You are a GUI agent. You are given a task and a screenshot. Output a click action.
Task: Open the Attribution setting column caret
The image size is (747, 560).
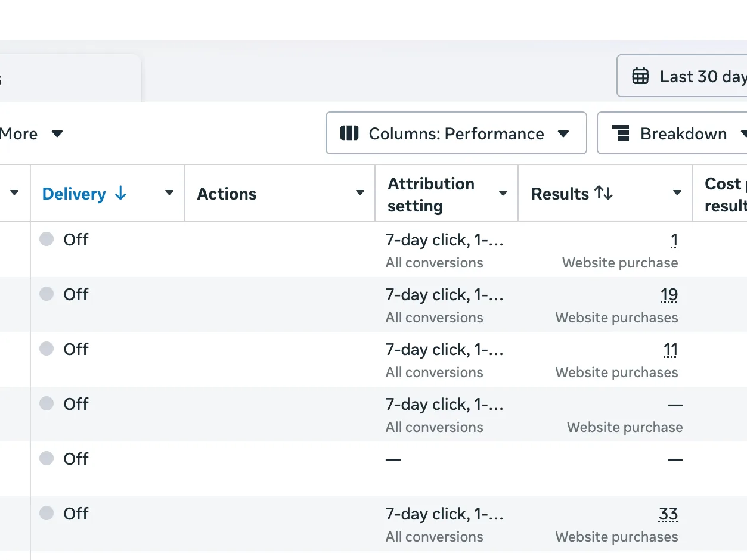(503, 193)
